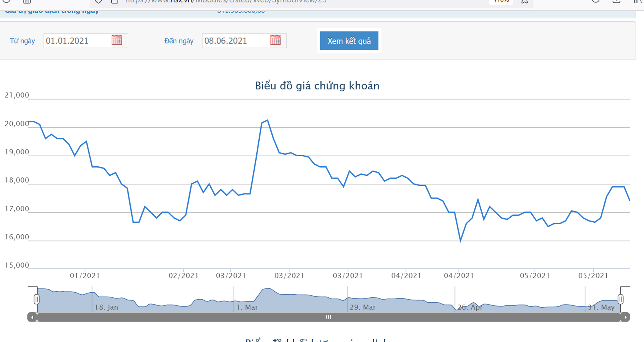Viewport: 644px width, 342px height.
Task: Click the Đến ngày label
Action: click(179, 41)
